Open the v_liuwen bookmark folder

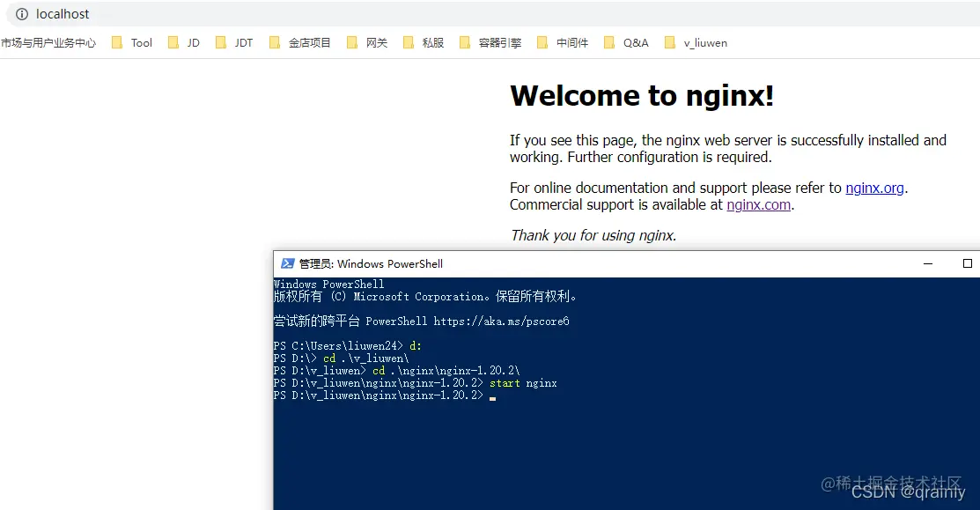click(696, 42)
